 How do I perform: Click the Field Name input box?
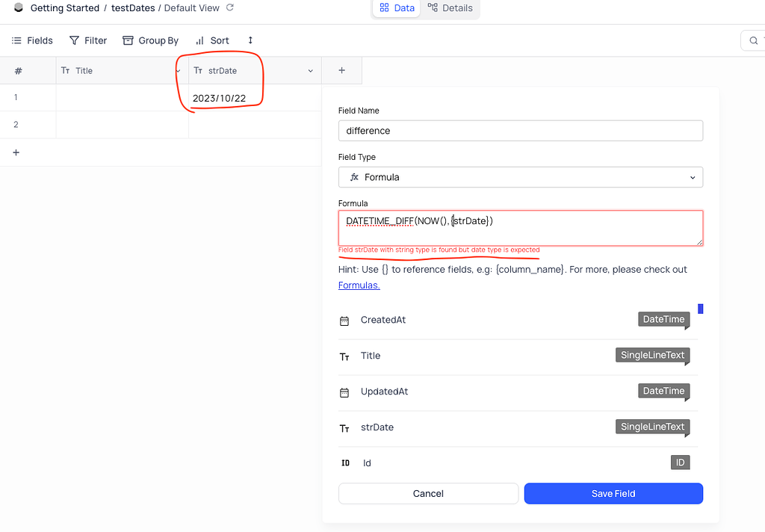pyautogui.click(x=521, y=131)
